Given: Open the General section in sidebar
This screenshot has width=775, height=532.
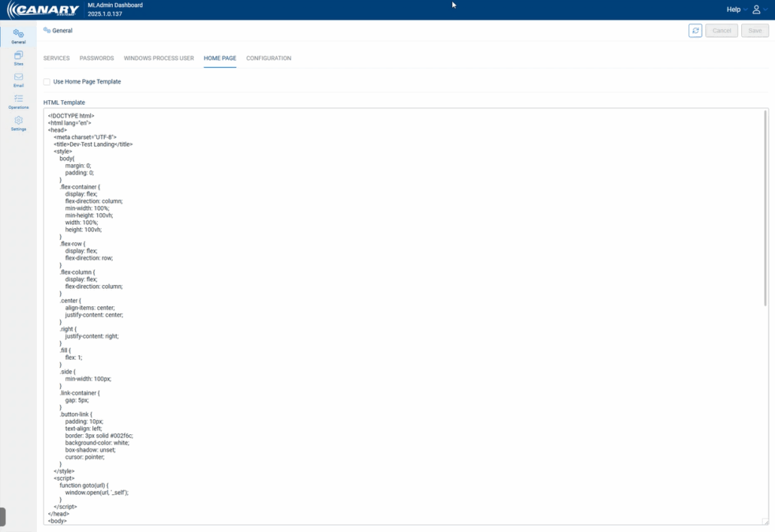Looking at the screenshot, I should [18, 35].
